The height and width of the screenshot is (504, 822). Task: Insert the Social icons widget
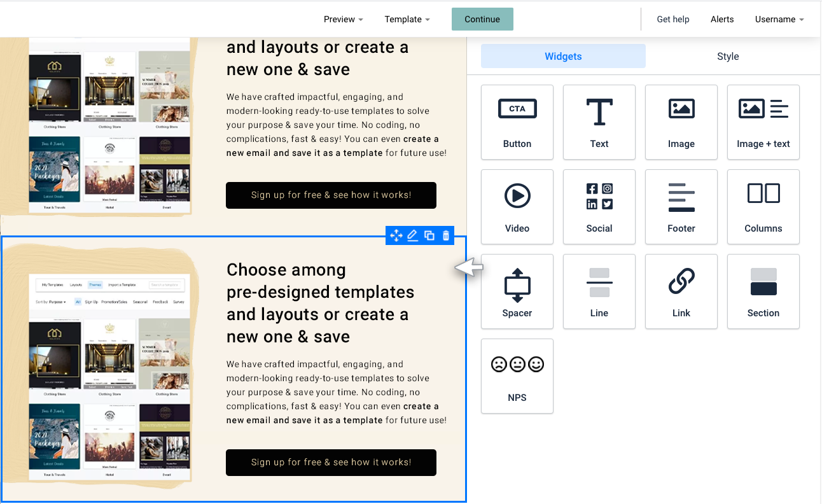pyautogui.click(x=599, y=207)
